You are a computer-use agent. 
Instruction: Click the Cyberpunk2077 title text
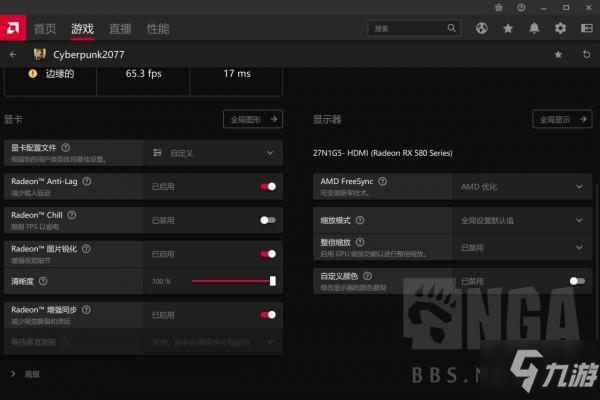coord(89,54)
